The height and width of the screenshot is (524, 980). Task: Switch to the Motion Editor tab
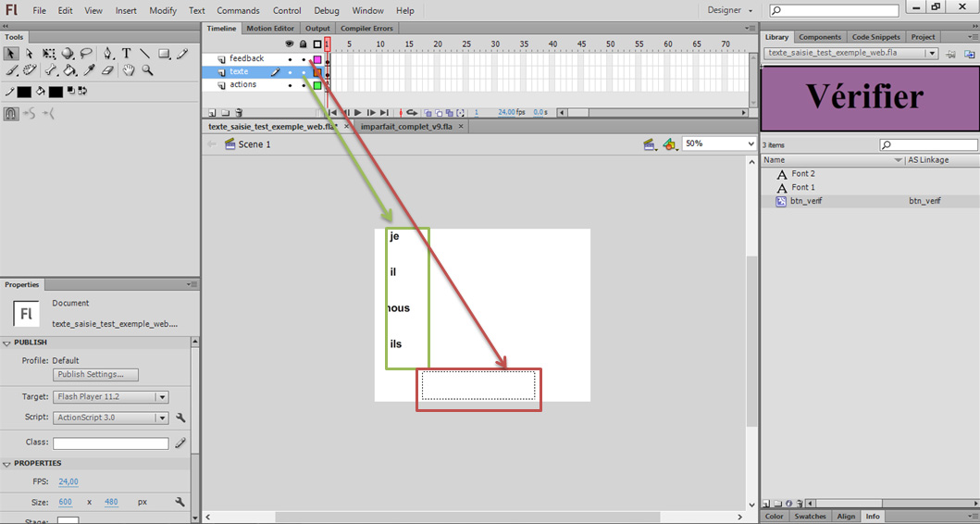point(270,28)
